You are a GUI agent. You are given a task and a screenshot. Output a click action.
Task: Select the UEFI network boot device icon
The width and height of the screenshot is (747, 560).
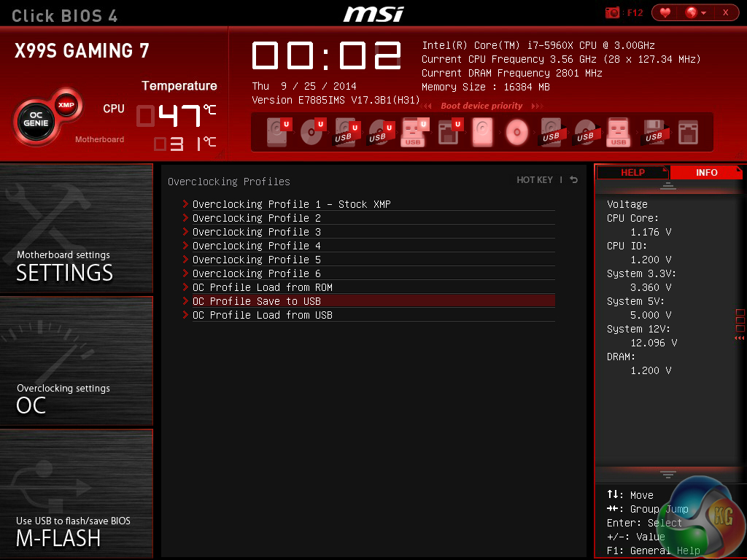tap(449, 132)
